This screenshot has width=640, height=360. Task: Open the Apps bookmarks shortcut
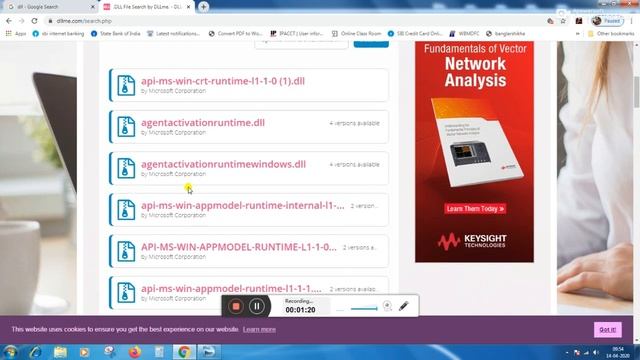pos(16,33)
